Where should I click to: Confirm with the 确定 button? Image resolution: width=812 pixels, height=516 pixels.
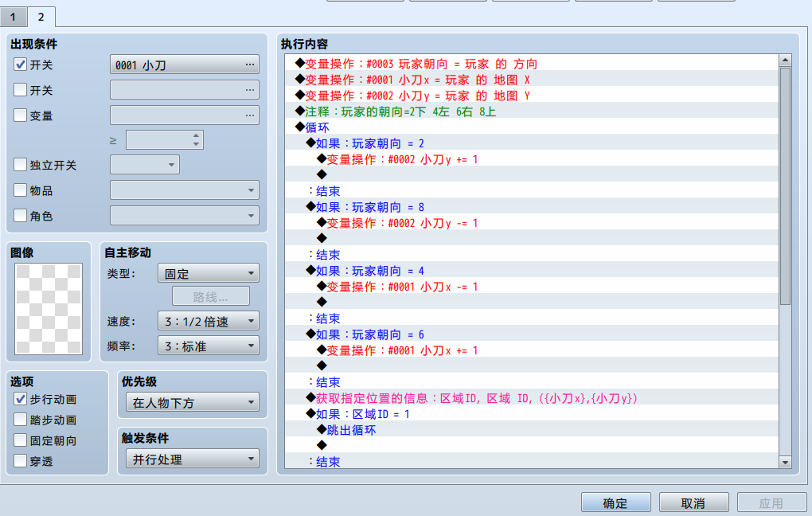(x=615, y=503)
